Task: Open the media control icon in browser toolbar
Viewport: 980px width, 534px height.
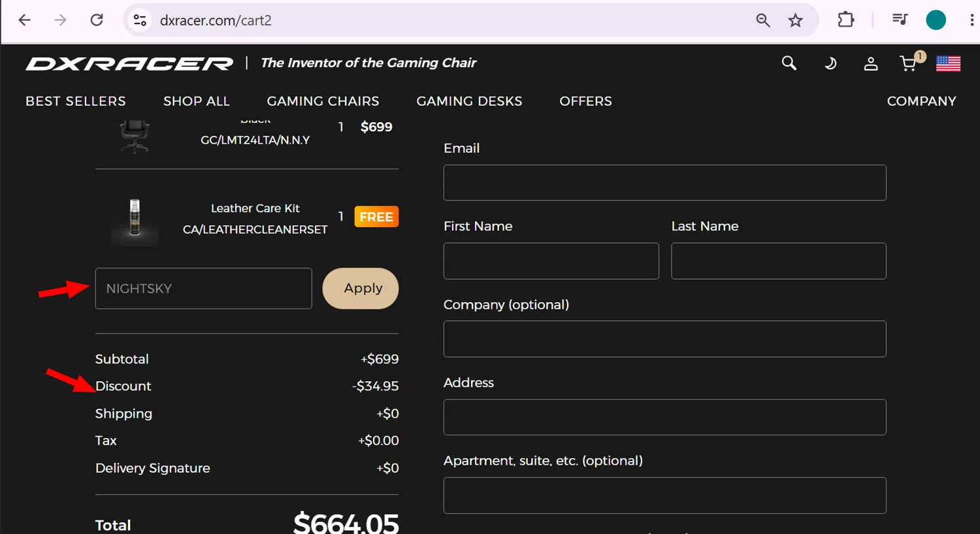Action: click(900, 20)
